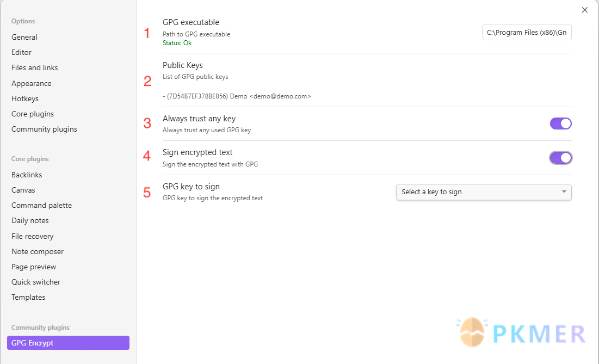The height and width of the screenshot is (364, 599).
Task: Close the settings dialog with the X icon
Action: [585, 10]
